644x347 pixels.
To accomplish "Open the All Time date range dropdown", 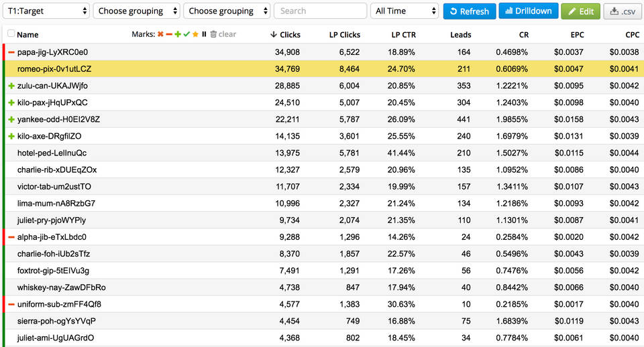I will tap(405, 11).
